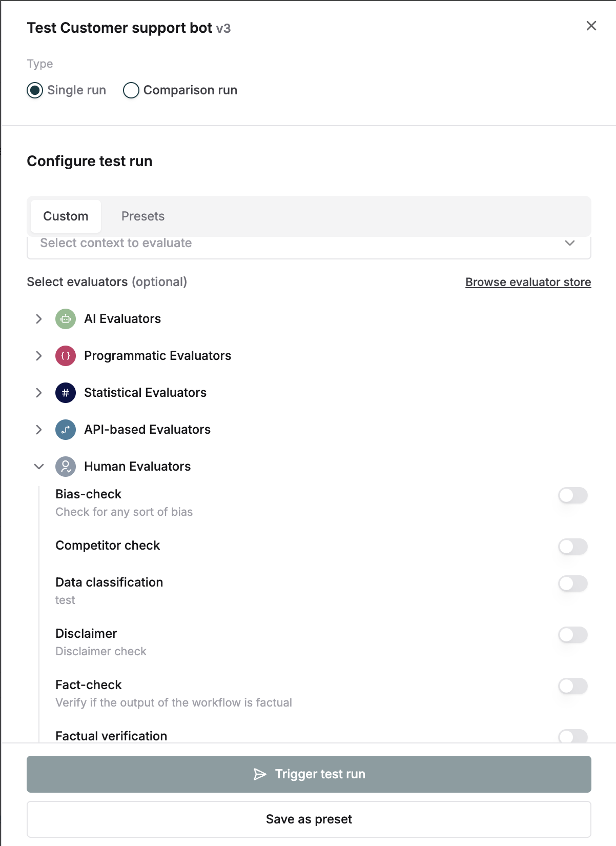
Task: Expand the AI Evaluators section
Action: 38,319
